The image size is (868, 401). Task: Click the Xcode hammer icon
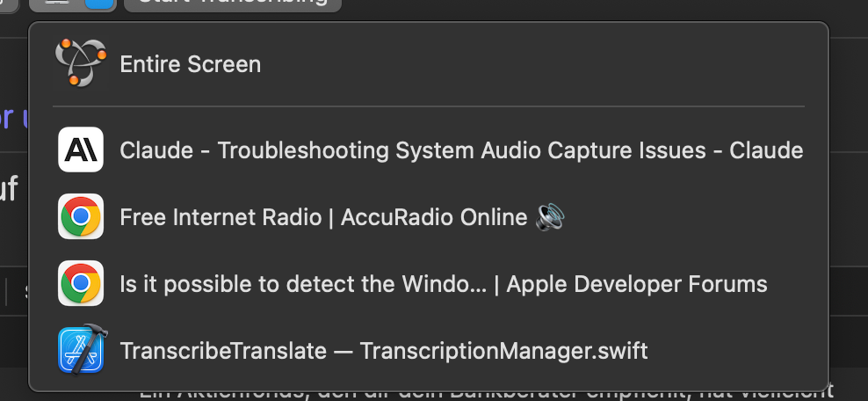[82, 350]
